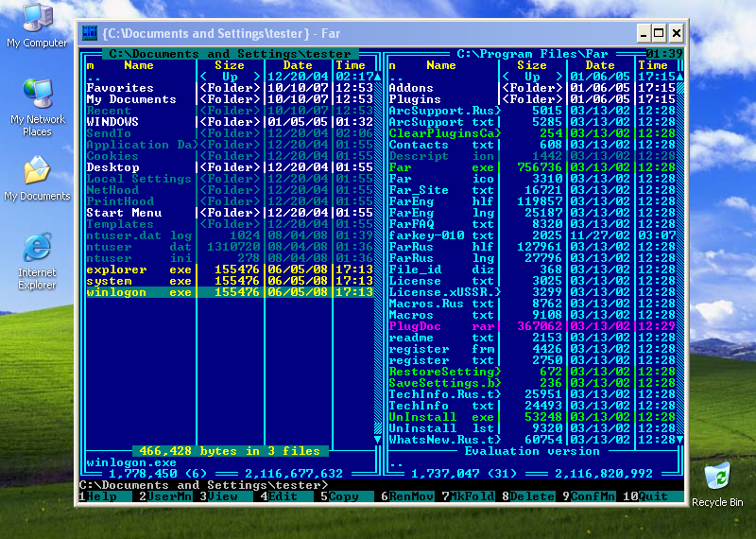Click the 1 Help function key
The image size is (756, 539).
(x=105, y=496)
